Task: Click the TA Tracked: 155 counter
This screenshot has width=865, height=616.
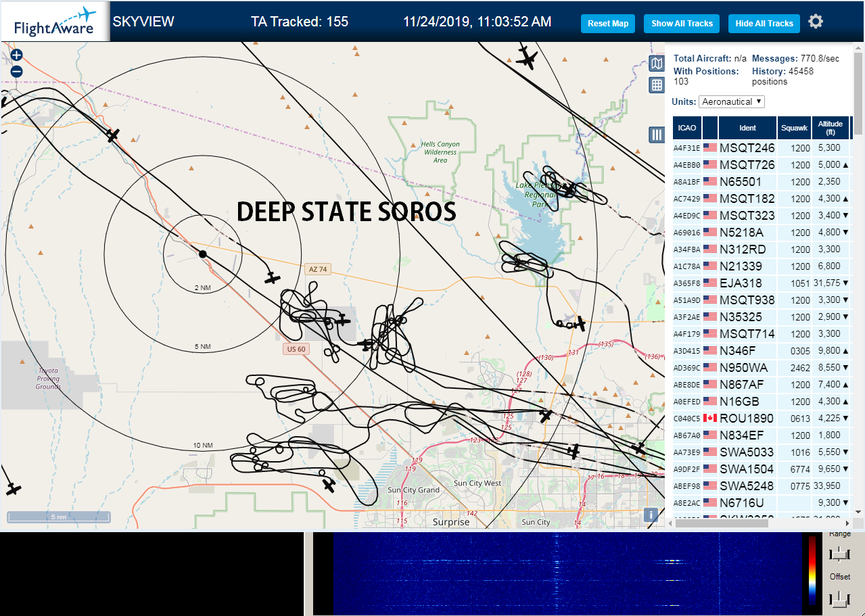Action: coord(300,22)
